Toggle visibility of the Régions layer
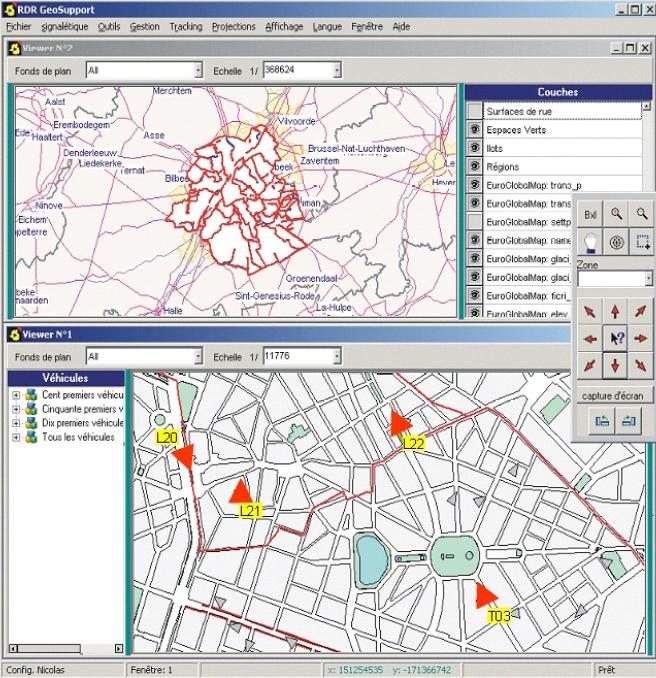This screenshot has width=656, height=678. 475,167
